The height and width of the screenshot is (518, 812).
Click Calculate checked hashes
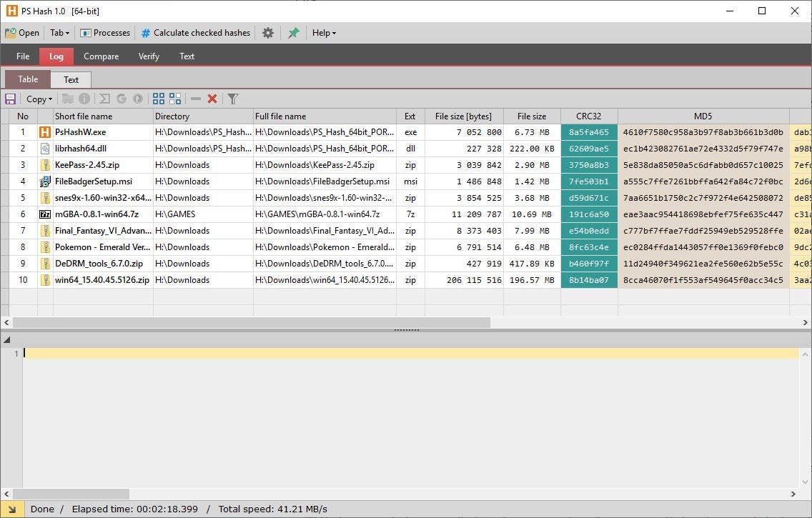click(x=196, y=33)
